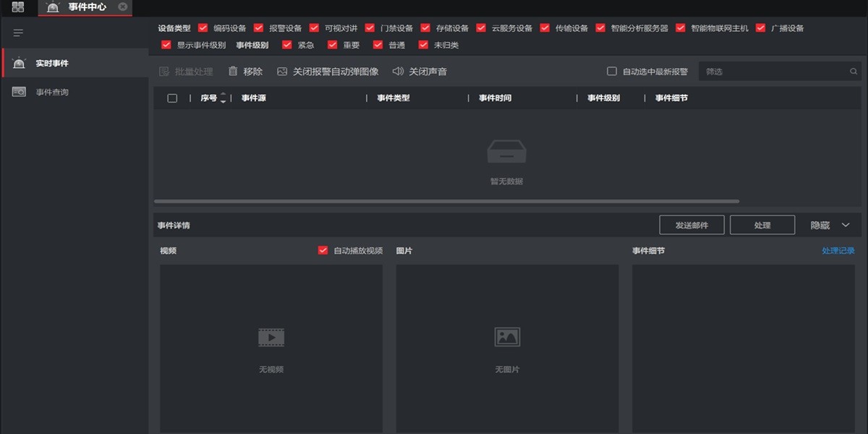Enable 自动选中最新报警 checkbox

(x=612, y=72)
